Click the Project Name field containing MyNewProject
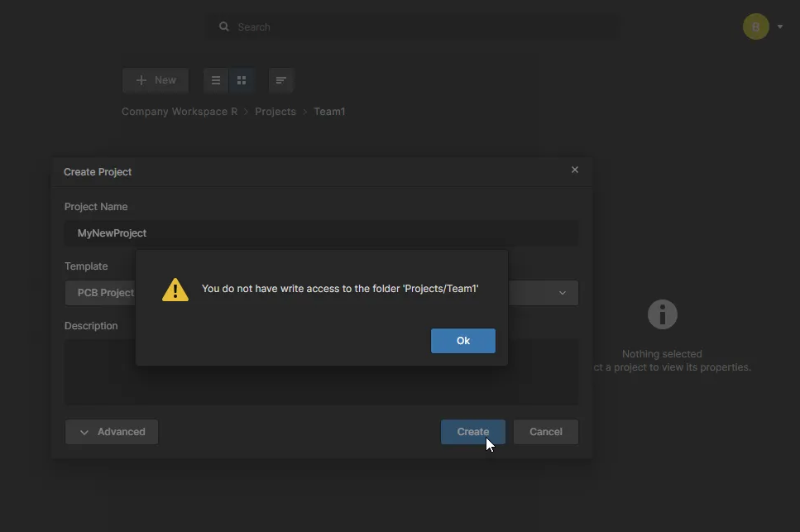 click(x=322, y=233)
